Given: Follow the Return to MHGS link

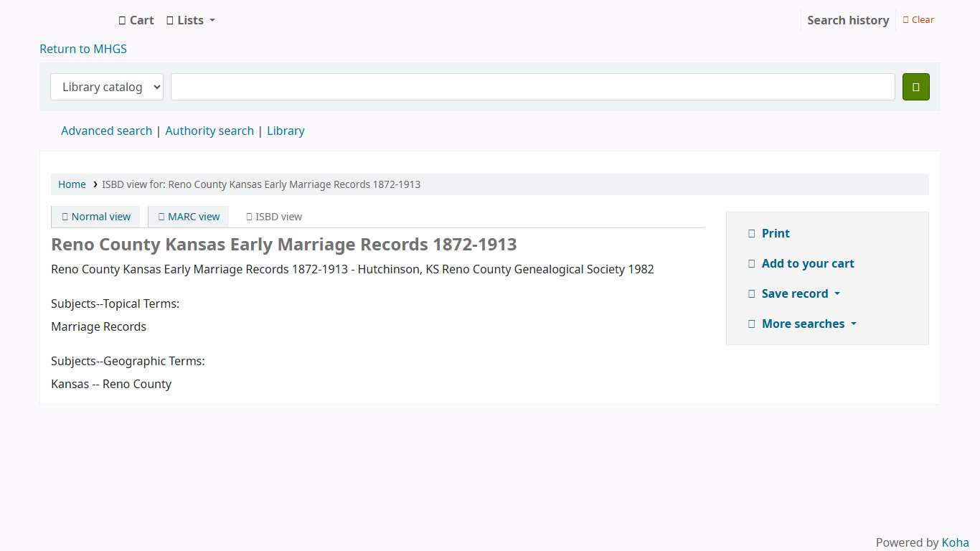Looking at the screenshot, I should click(83, 50).
